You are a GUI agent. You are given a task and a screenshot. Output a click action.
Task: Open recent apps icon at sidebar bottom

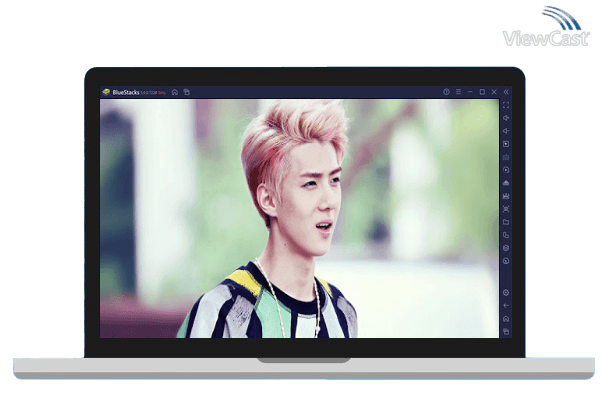point(506,331)
